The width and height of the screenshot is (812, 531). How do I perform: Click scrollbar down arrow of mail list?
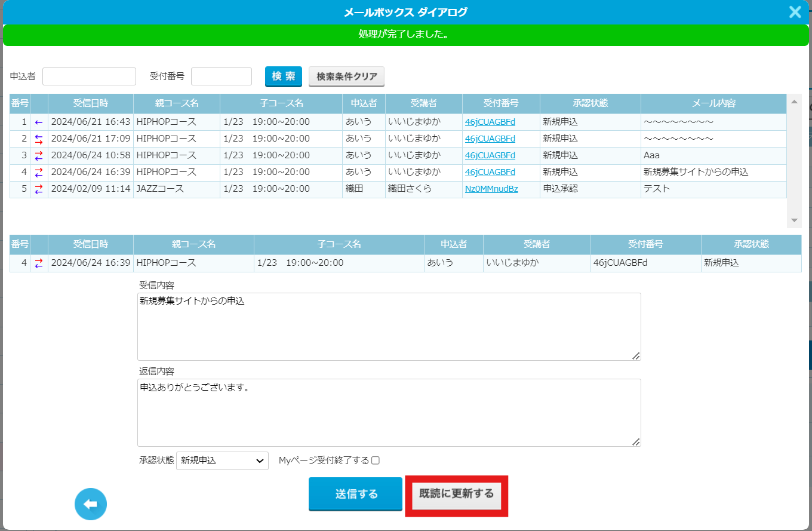794,220
